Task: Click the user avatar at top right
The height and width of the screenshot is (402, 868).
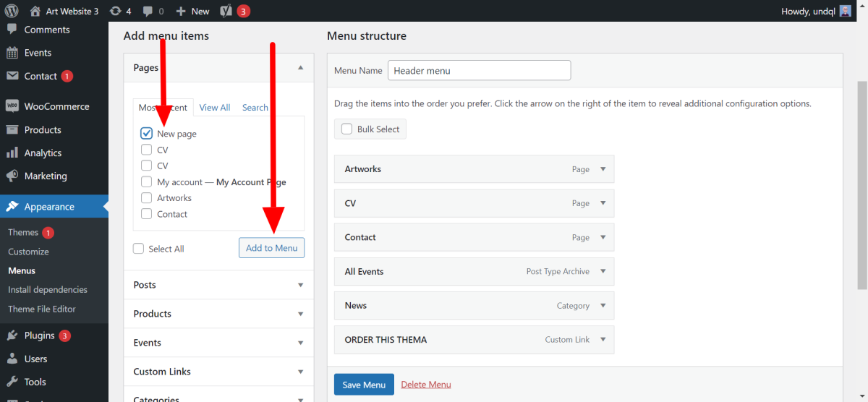Action: (x=845, y=11)
